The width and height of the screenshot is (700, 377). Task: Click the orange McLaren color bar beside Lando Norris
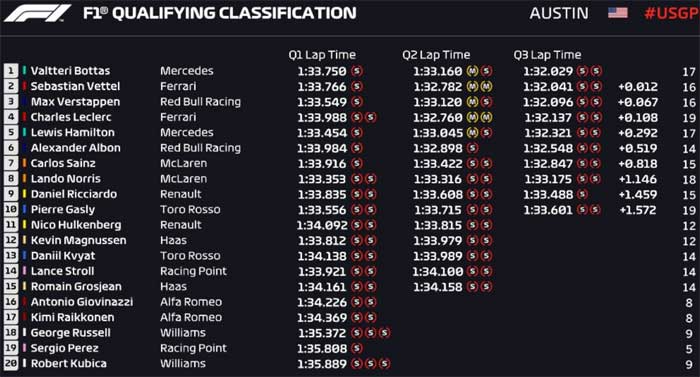[25, 179]
